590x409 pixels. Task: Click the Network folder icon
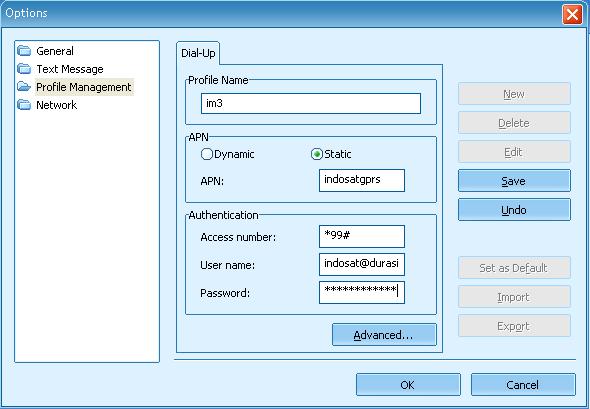tap(24, 105)
